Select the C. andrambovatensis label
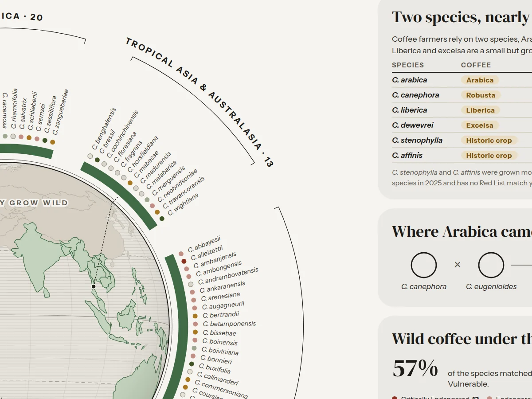Image resolution: width=532 pixels, height=399 pixels. 228,276
